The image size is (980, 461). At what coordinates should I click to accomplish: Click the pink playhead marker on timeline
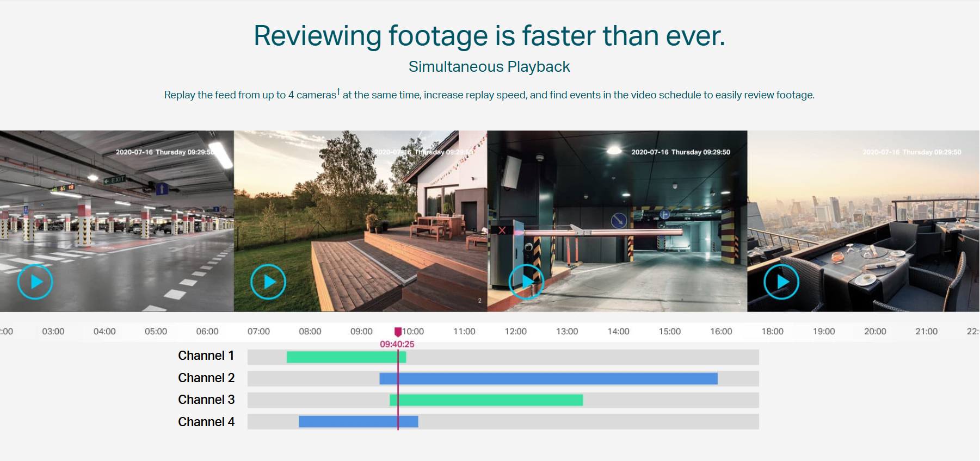pos(398,332)
